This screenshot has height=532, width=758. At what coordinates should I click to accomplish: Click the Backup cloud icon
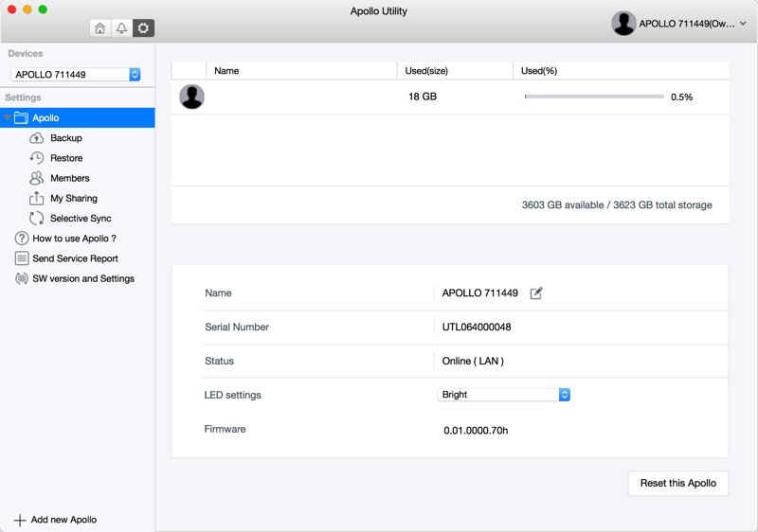pyautogui.click(x=36, y=138)
